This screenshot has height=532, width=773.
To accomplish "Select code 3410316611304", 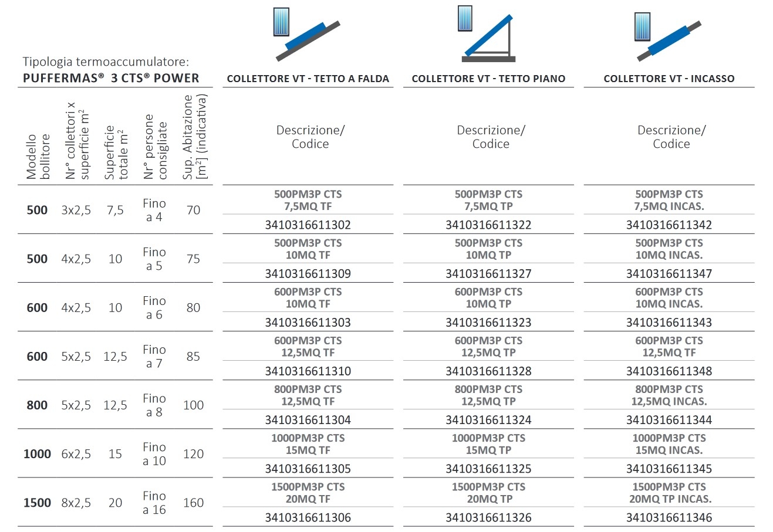I will [x=308, y=419].
